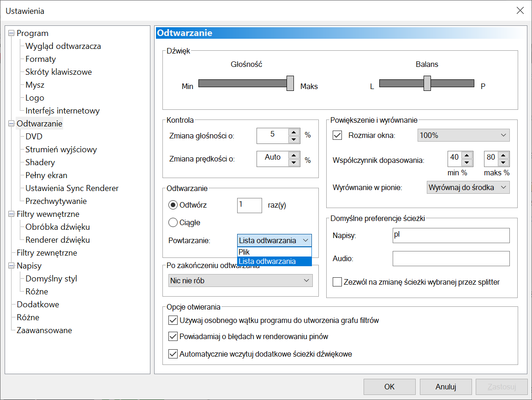Collapse the Filtry wewnętrzne tree node
Viewport: 532px width, 400px height.
tap(11, 214)
